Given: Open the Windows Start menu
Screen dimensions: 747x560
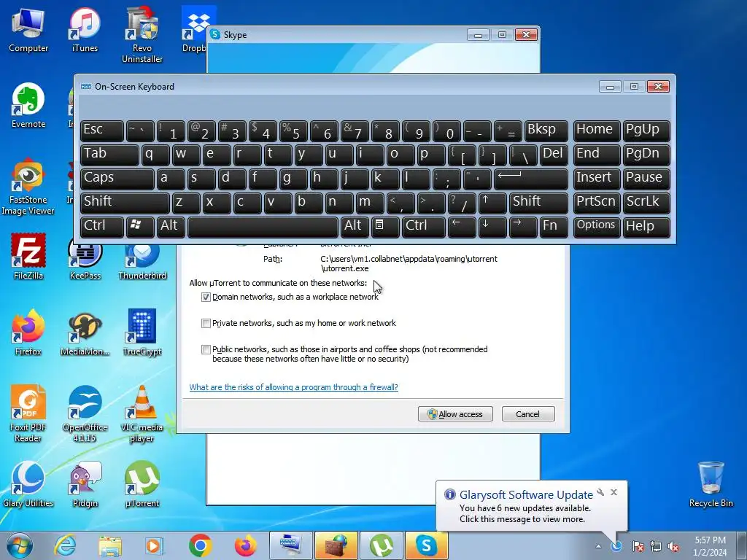Looking at the screenshot, I should pos(19,545).
